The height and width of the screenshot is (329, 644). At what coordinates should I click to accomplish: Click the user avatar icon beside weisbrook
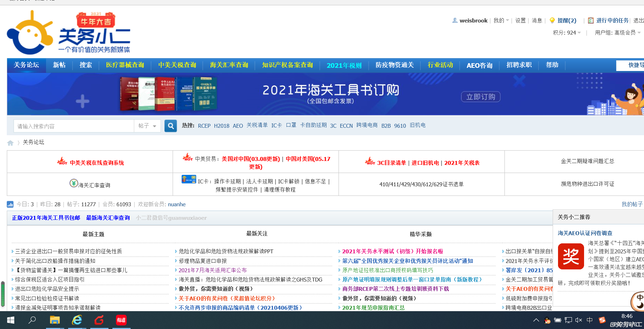pos(455,20)
